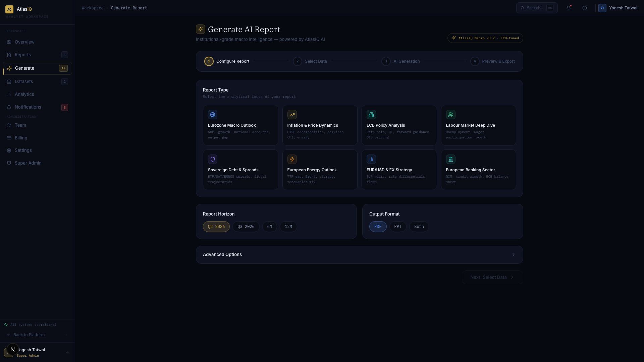This screenshot has height=362, width=644.
Task: Click the Labour Market Deep Dive title
Action: [x=470, y=125]
